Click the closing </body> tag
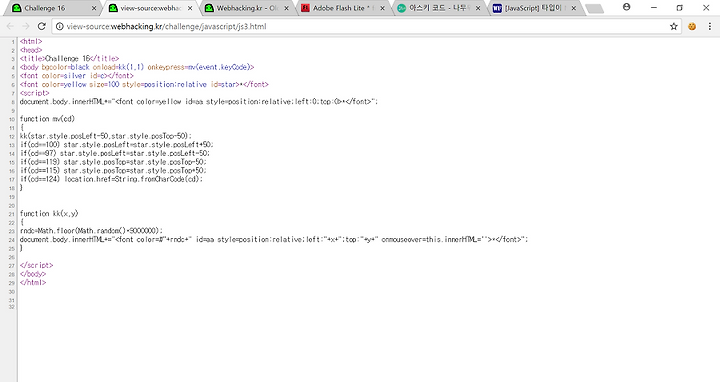 pos(33,274)
